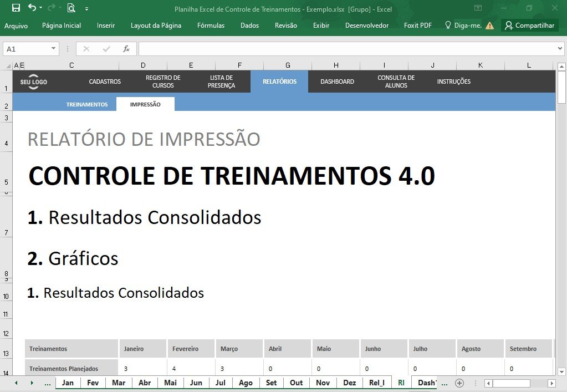Screen dimensions: 567x392
Task: Expand the formula bar chevron
Action: coord(560,48)
